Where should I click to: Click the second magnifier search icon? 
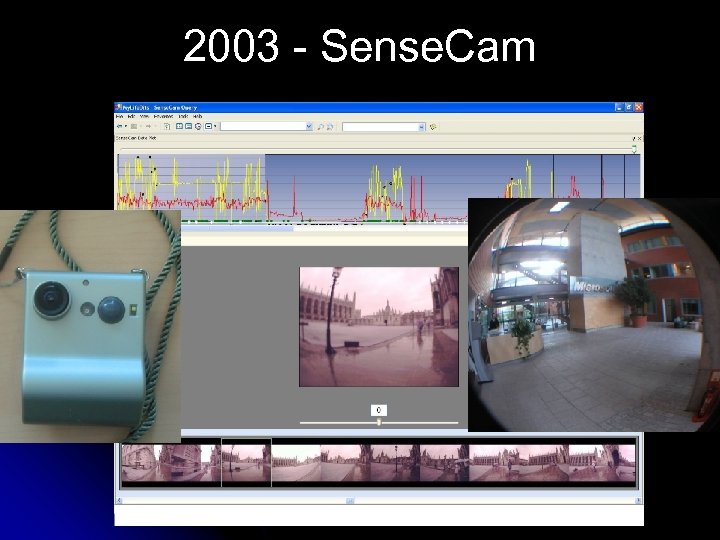click(330, 127)
